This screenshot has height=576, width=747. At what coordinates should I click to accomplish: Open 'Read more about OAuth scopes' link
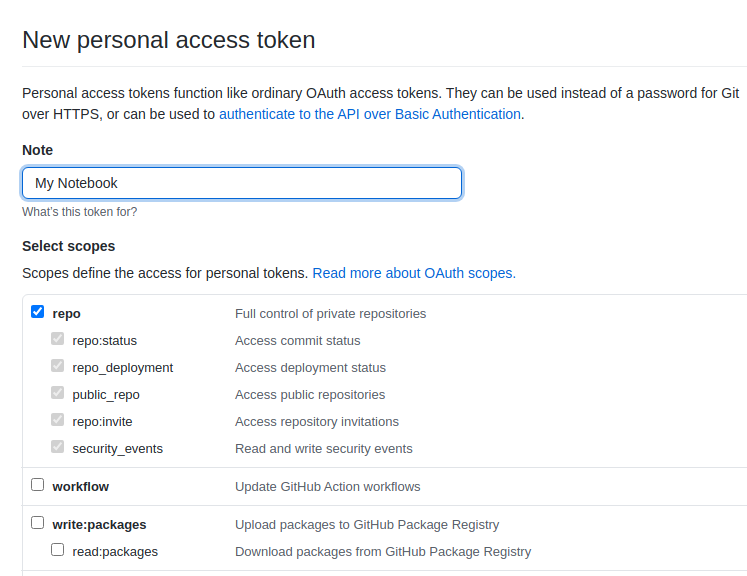pyautogui.click(x=414, y=273)
